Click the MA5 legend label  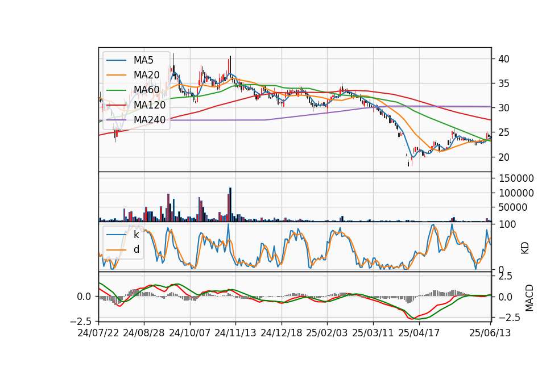point(143,60)
